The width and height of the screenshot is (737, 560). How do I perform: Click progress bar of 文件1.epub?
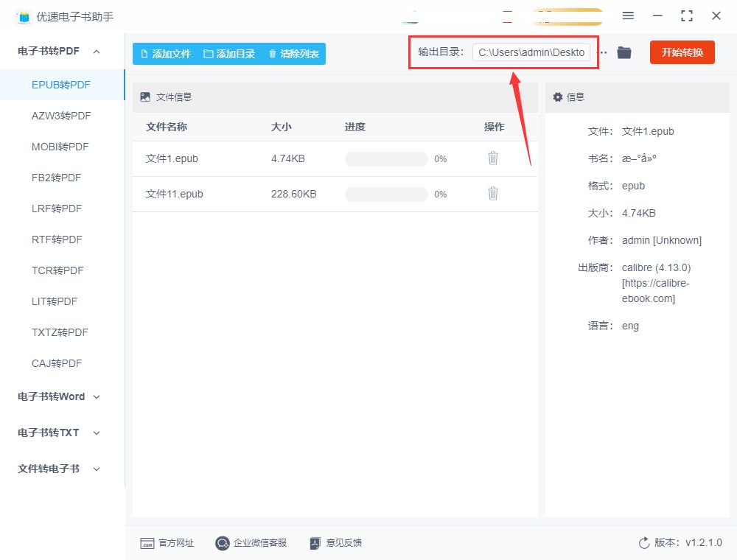click(386, 159)
